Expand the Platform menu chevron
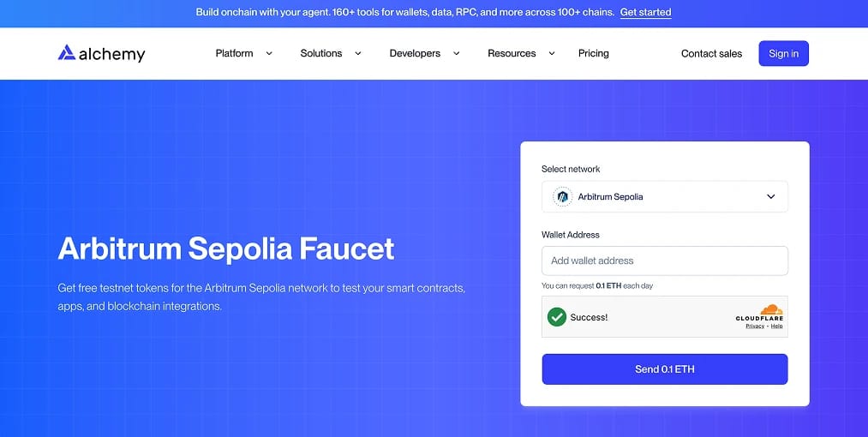This screenshot has width=868, height=437. coord(269,54)
